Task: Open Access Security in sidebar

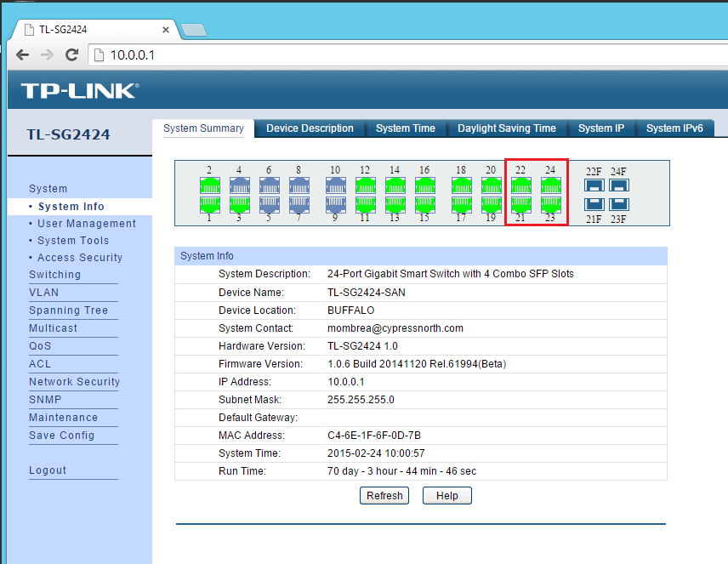Action: pyautogui.click(x=80, y=258)
